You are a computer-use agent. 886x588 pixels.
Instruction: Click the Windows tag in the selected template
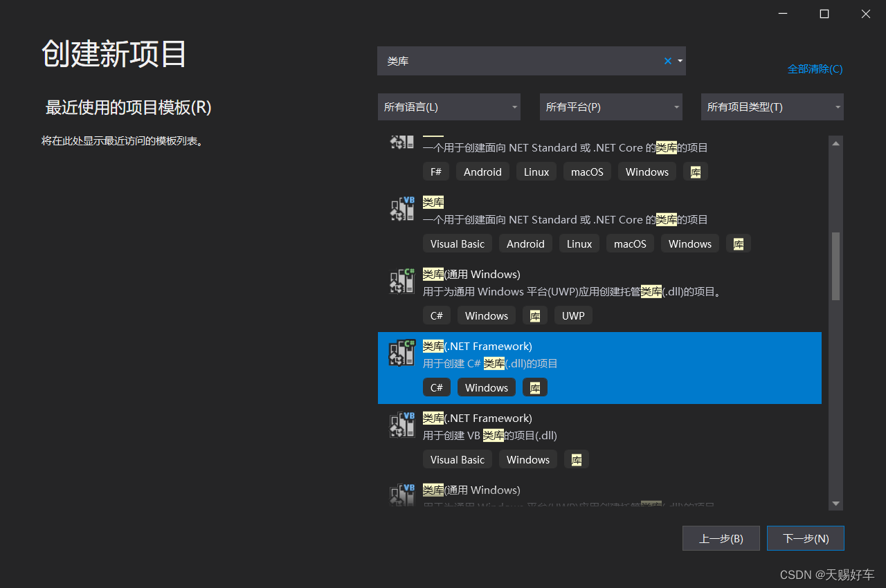487,387
